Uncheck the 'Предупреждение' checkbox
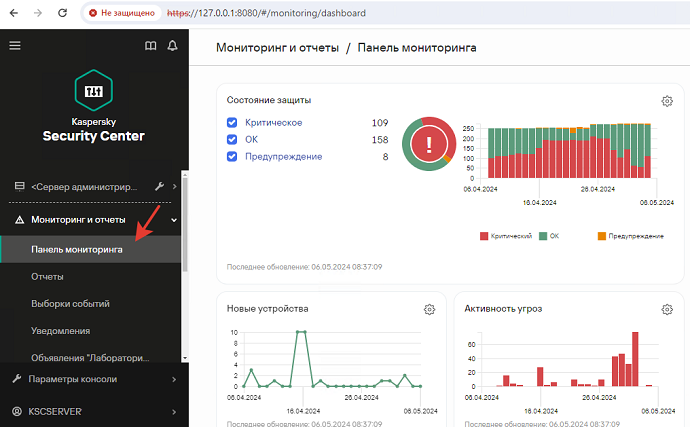Viewport: 690px width, 427px height. pyautogui.click(x=232, y=157)
